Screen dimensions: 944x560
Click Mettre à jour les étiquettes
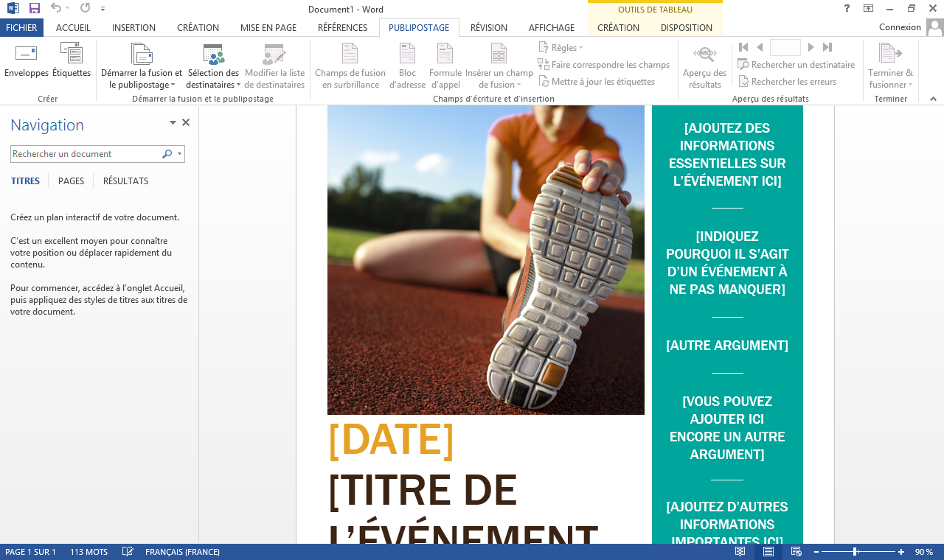597,82
